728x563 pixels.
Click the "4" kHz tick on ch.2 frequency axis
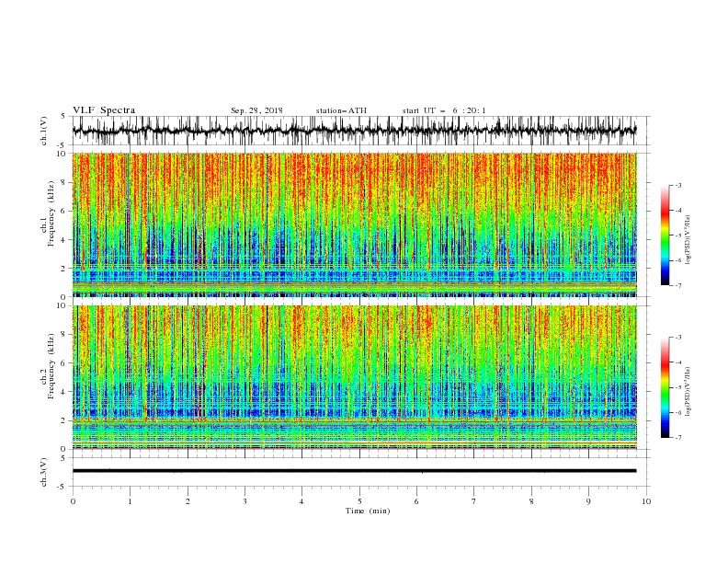coord(63,392)
